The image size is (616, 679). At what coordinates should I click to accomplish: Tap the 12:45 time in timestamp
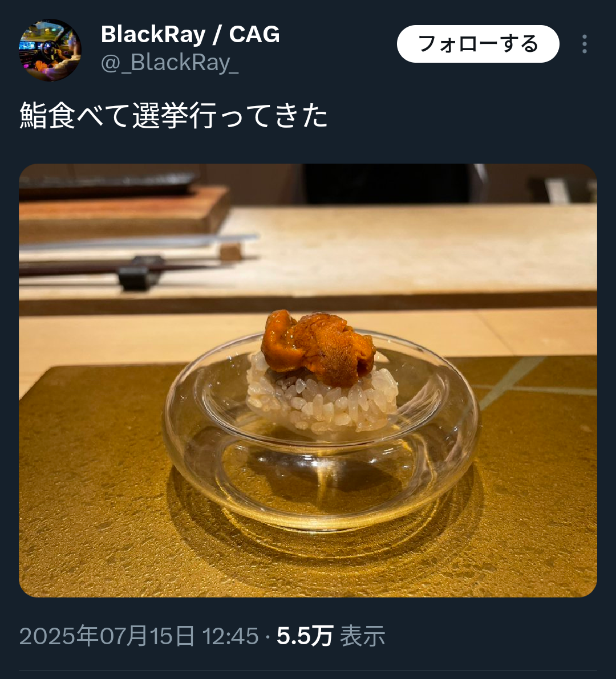(x=230, y=636)
